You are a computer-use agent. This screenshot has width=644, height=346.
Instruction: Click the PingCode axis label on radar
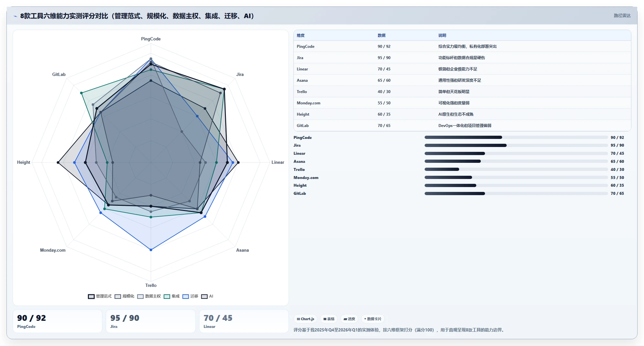(x=151, y=39)
